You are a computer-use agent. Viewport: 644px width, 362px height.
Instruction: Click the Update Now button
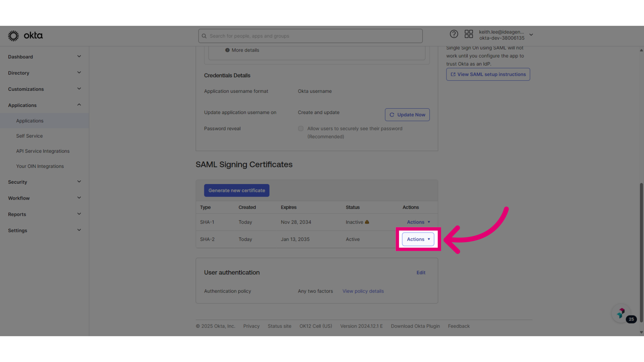[407, 115]
